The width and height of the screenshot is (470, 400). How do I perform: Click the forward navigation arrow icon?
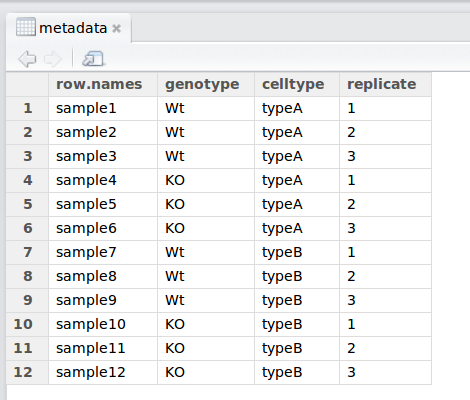pos(53,59)
